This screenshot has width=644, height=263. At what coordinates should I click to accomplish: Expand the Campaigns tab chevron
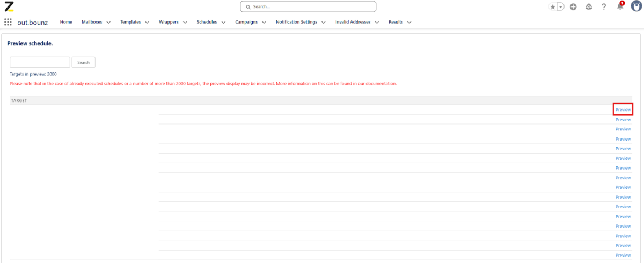[x=264, y=23]
